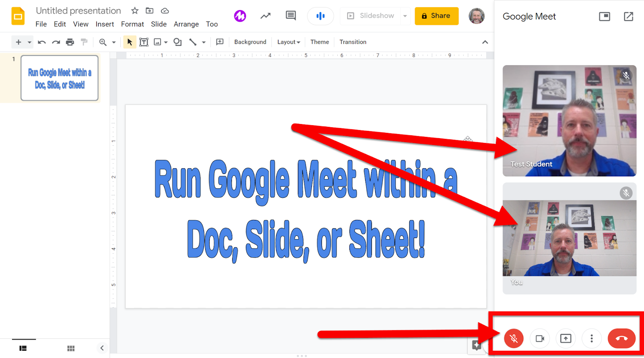Viewport: 644px width, 358px height.
Task: Star the Untitled presentation
Action: point(135,11)
